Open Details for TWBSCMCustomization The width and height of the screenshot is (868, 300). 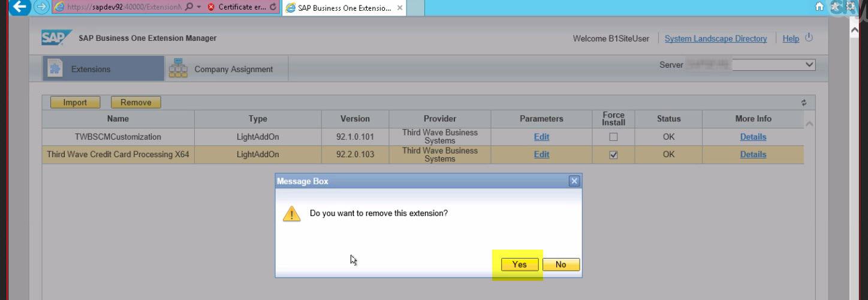(x=753, y=137)
